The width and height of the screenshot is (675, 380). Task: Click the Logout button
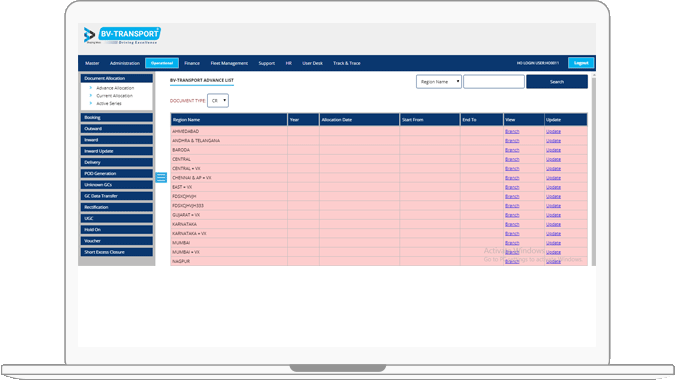pyautogui.click(x=581, y=63)
